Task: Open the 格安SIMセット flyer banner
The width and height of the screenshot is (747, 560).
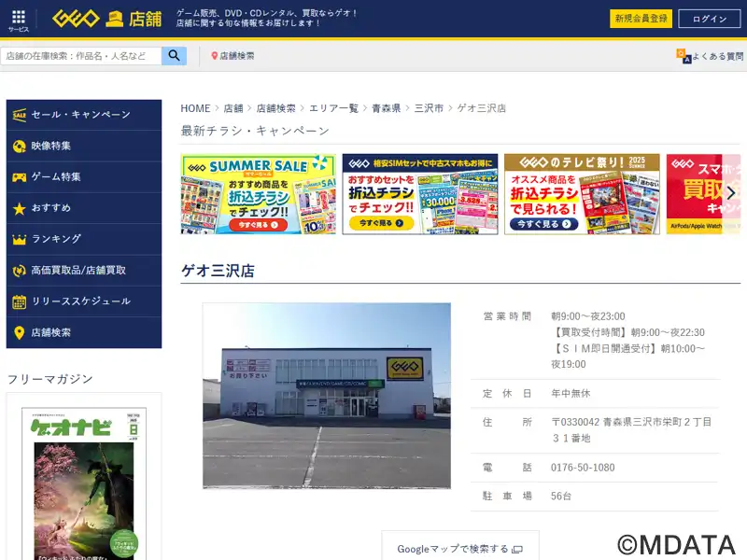Action: tap(420, 194)
